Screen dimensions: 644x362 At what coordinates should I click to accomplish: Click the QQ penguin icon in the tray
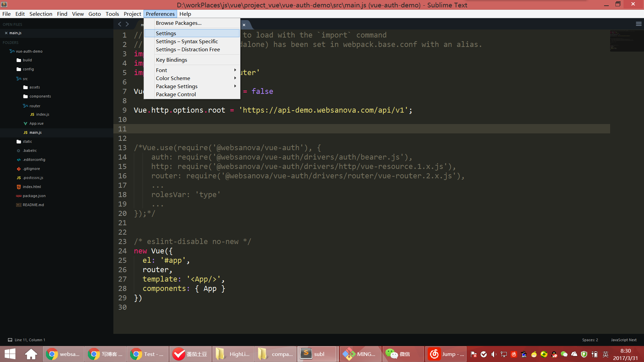tap(554, 354)
